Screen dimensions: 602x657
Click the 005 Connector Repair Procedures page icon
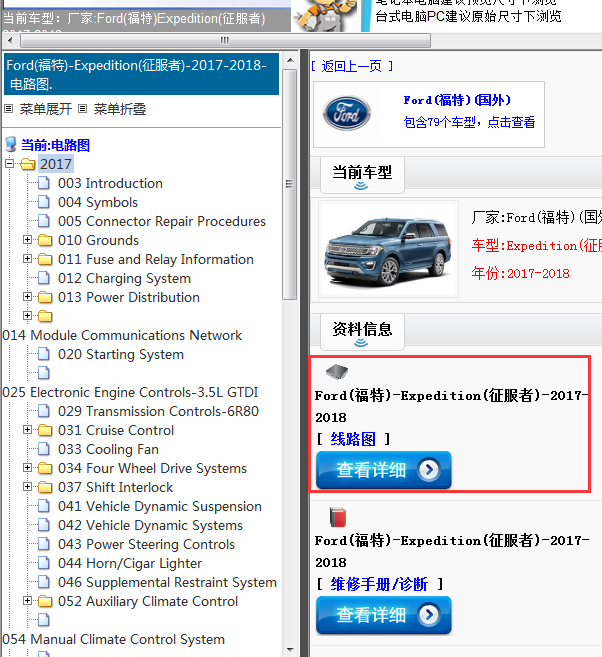click(44, 221)
